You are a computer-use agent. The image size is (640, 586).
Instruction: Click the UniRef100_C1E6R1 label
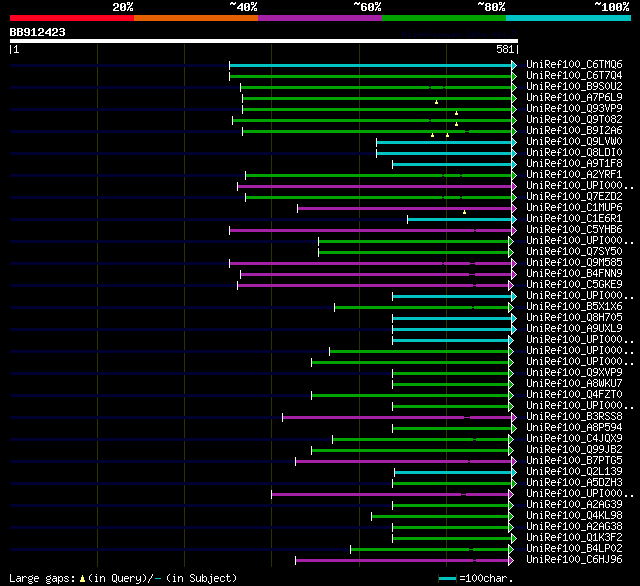[574, 219]
